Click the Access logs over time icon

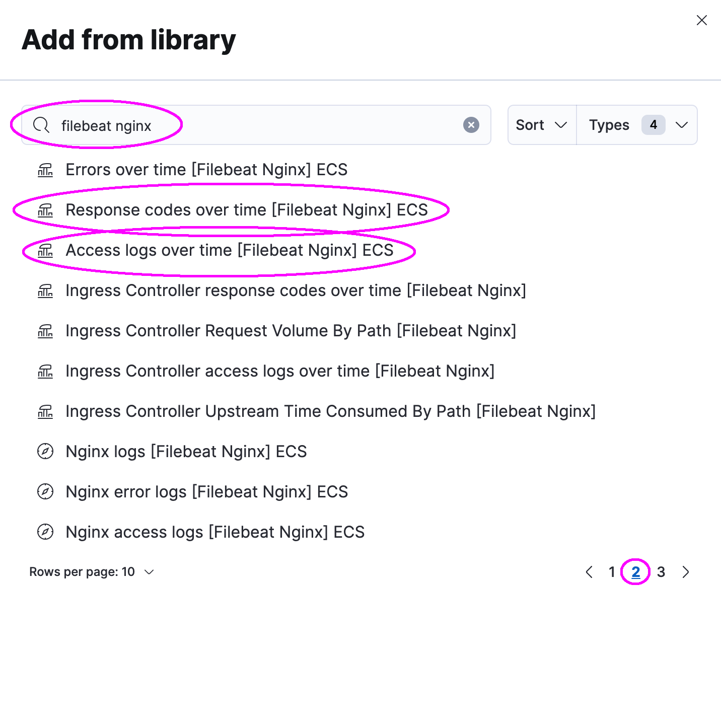pos(45,250)
